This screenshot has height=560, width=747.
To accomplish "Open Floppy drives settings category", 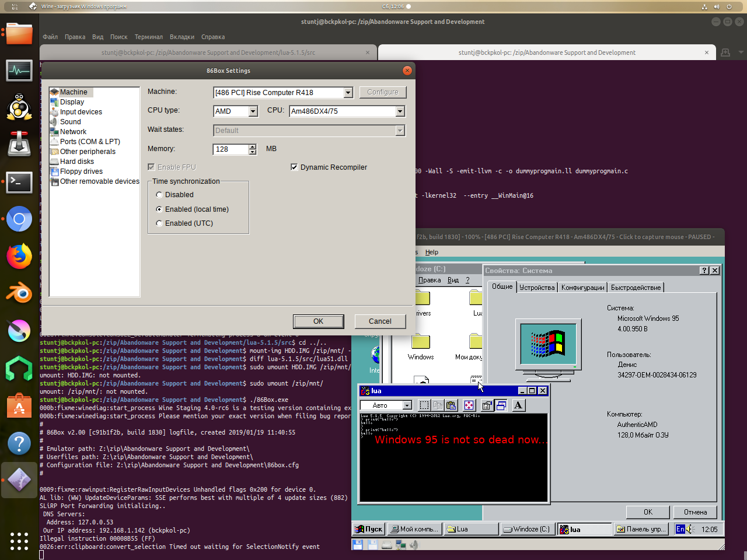I will point(81,171).
